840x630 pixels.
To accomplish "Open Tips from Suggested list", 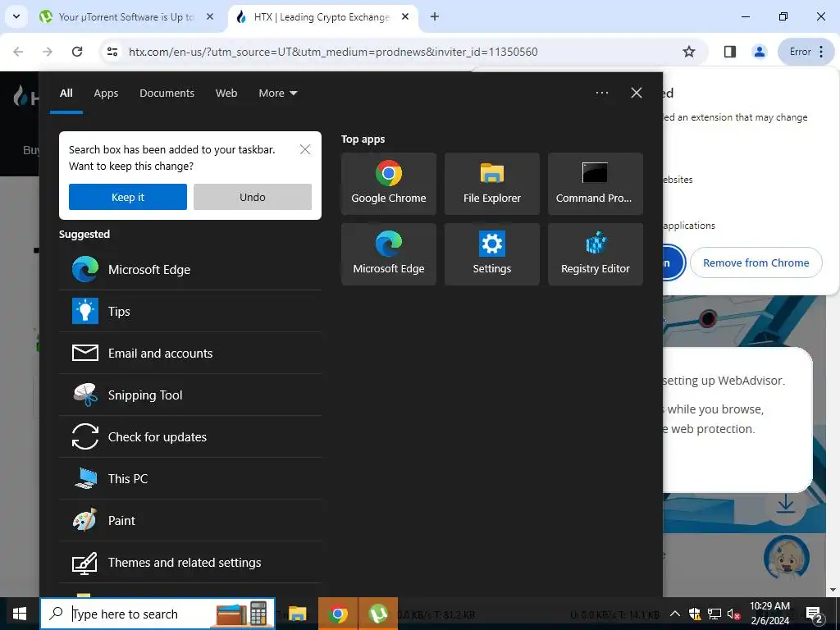I will tap(190, 311).
